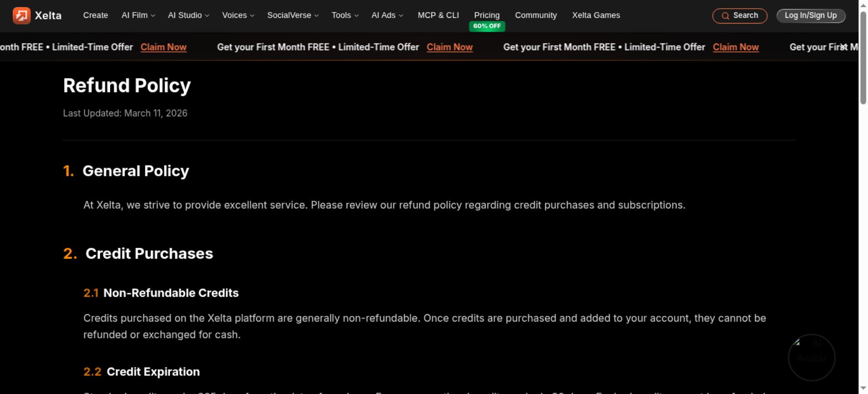Click the Credit Purchases heading
868x394 pixels.
tap(149, 253)
